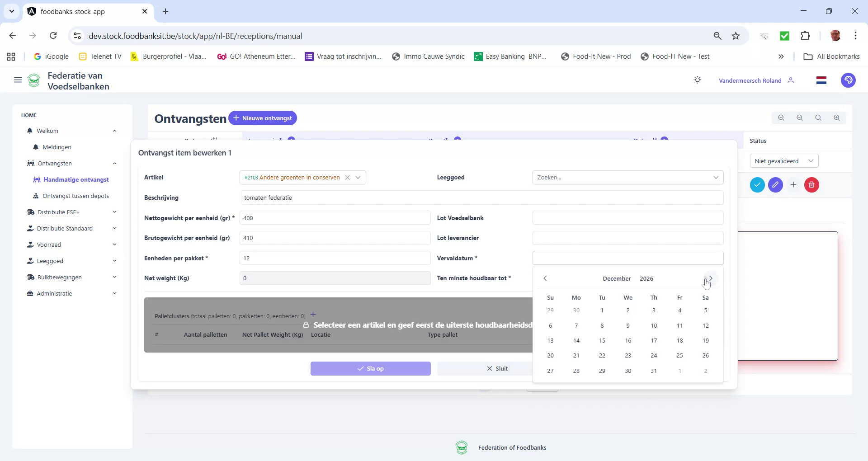The height and width of the screenshot is (461, 868).
Task: Select the purple pencil edit icon
Action: pyautogui.click(x=775, y=185)
